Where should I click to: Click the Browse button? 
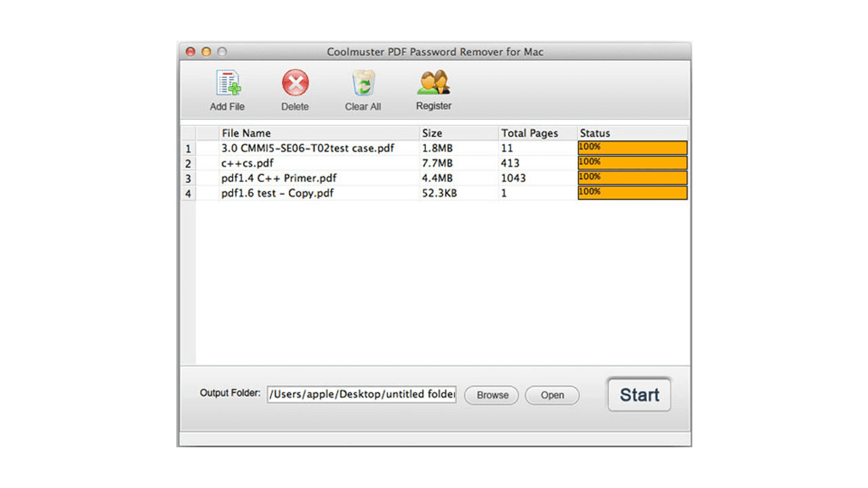(x=492, y=395)
